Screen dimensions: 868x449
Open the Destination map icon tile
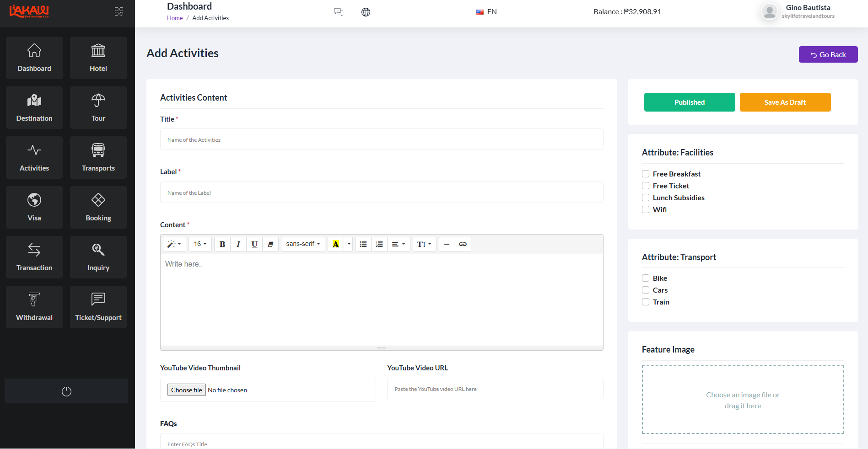34,107
